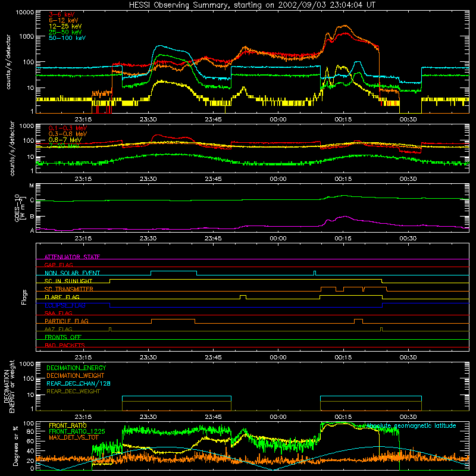Viewport: 476px width, 476px height.
Task: Select the '0.3-0.8 MeV' legend label
Action: click(68, 134)
